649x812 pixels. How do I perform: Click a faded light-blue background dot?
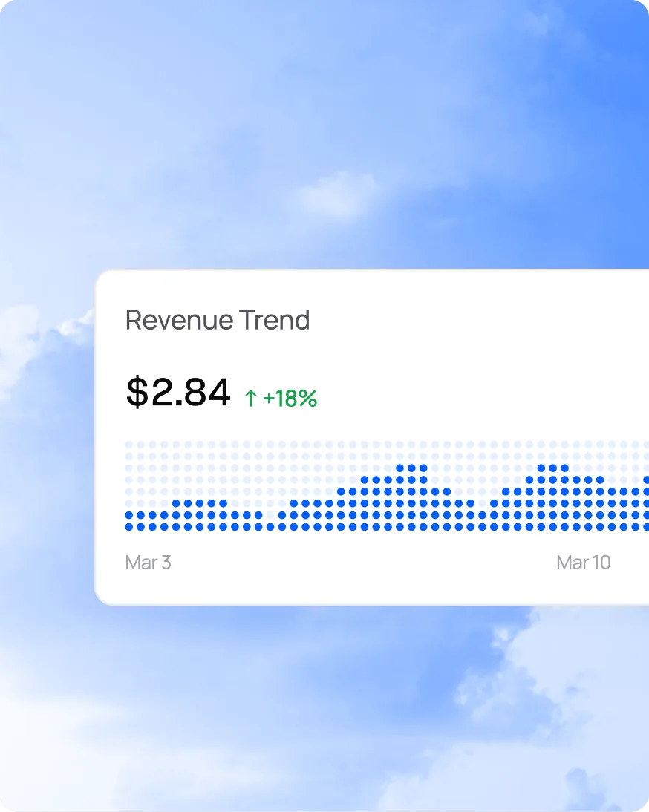223,445
